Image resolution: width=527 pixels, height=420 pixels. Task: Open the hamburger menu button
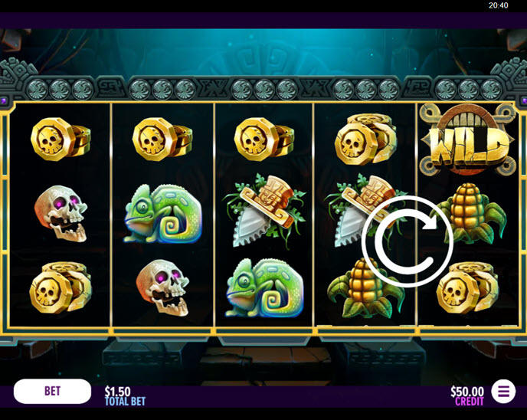pos(503,391)
